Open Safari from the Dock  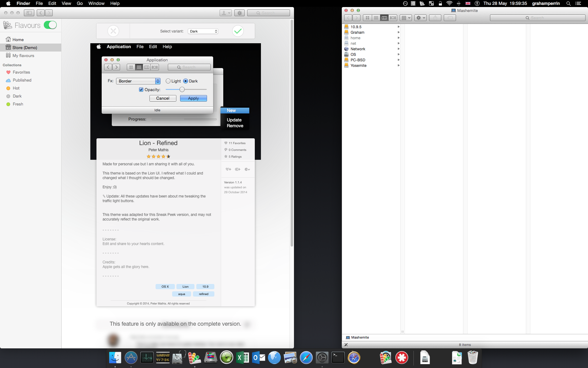click(x=306, y=358)
